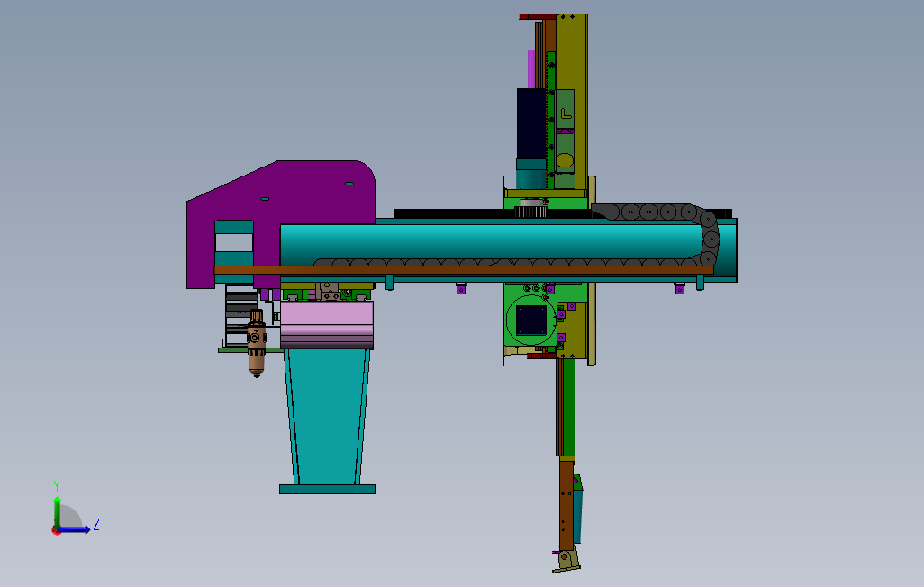Select the green carriage plate with dark square
Image resolution: width=924 pixels, height=587 pixels.
coord(532,318)
